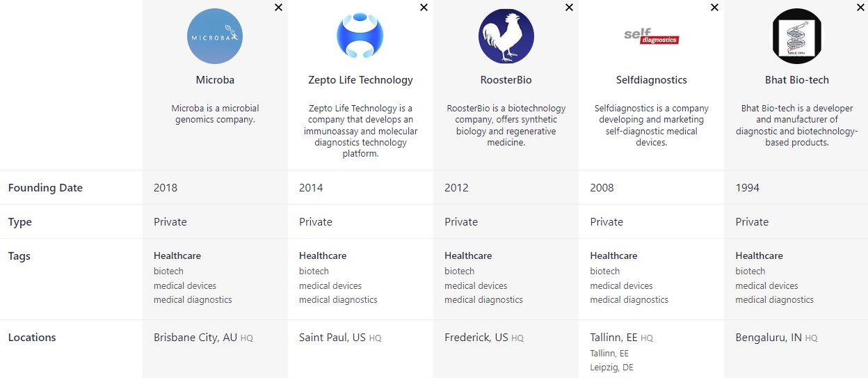Remove Zepto Life Technology column
The image size is (868, 378).
(x=424, y=8)
